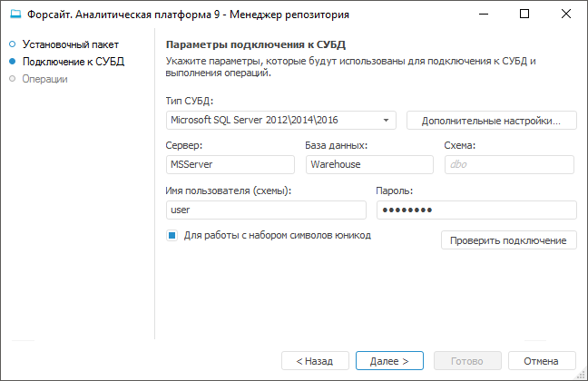Close the repository manager window
This screenshot has width=588, height=381.
[x=567, y=15]
